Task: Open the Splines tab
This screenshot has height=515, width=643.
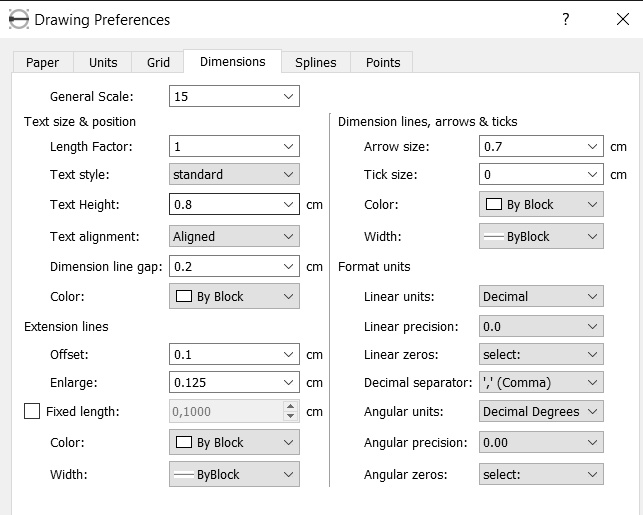Action: click(x=316, y=62)
